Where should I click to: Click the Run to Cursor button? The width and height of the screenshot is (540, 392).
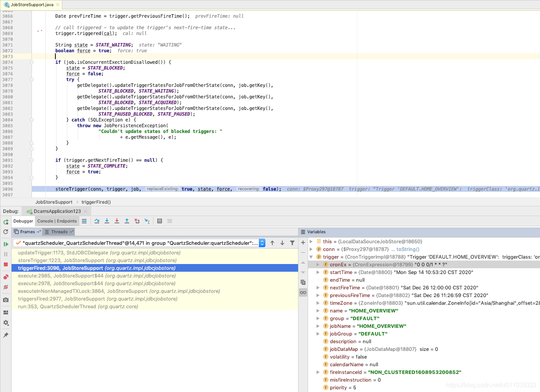pos(147,221)
